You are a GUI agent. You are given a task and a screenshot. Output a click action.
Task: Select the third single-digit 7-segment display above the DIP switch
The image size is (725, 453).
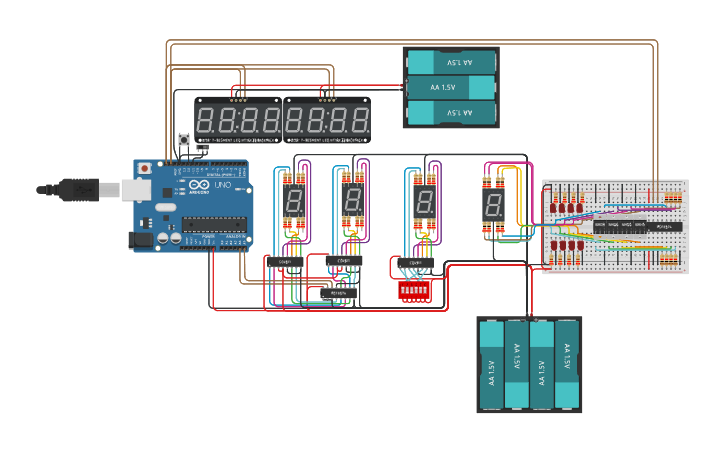(424, 202)
